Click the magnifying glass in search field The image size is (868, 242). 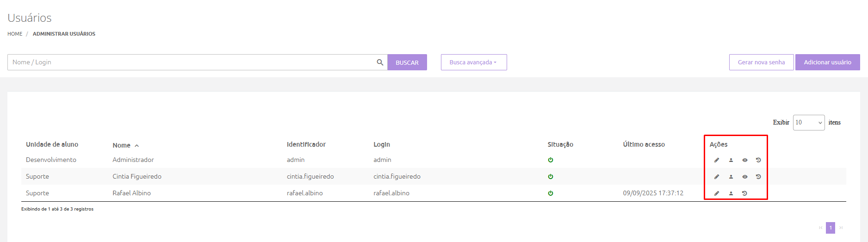coord(380,62)
